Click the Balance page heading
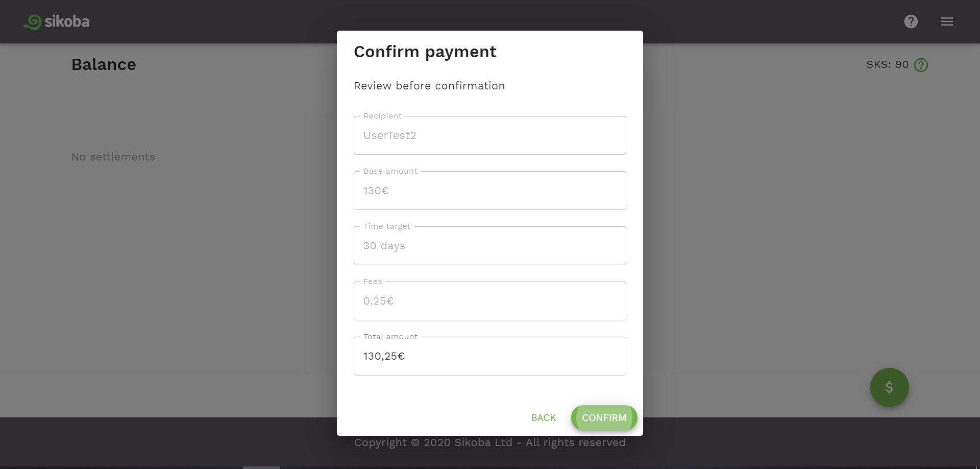The image size is (980, 469). [104, 64]
